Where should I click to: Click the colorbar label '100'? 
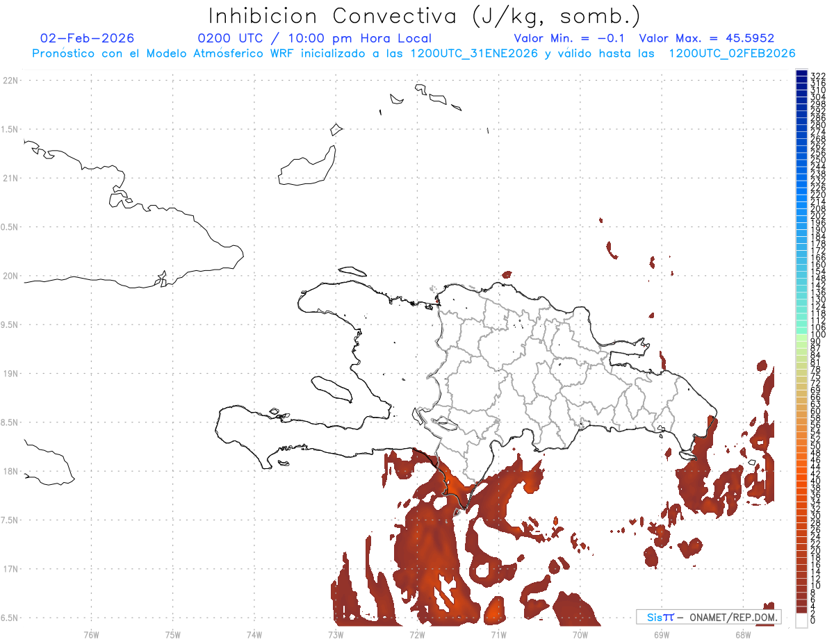tap(818, 335)
